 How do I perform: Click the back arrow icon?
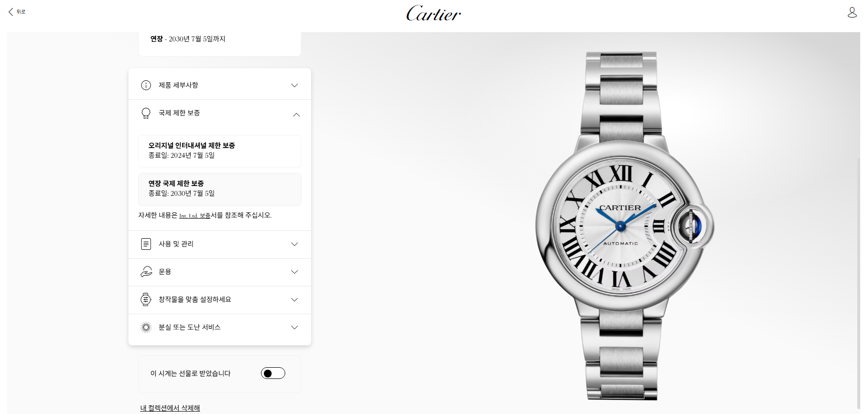pos(11,12)
